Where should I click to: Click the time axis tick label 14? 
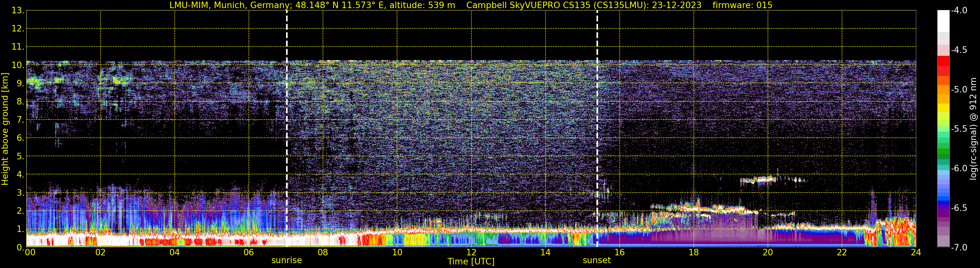point(545,252)
